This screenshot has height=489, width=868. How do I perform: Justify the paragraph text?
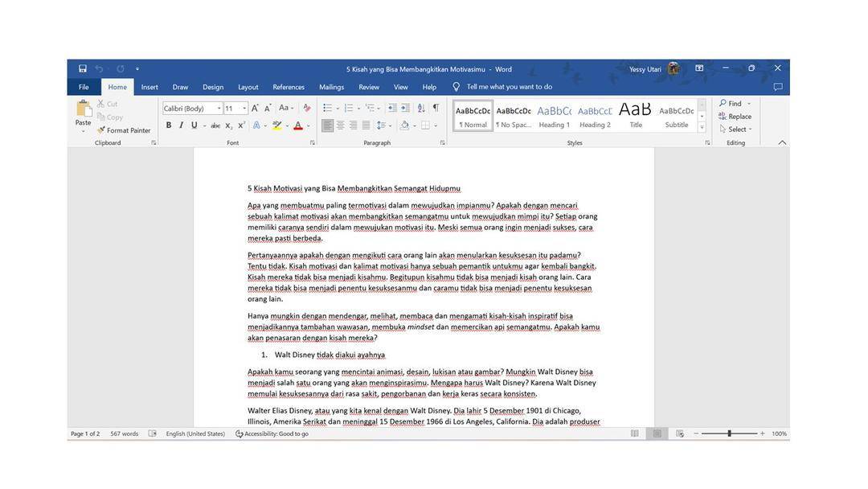(366, 125)
